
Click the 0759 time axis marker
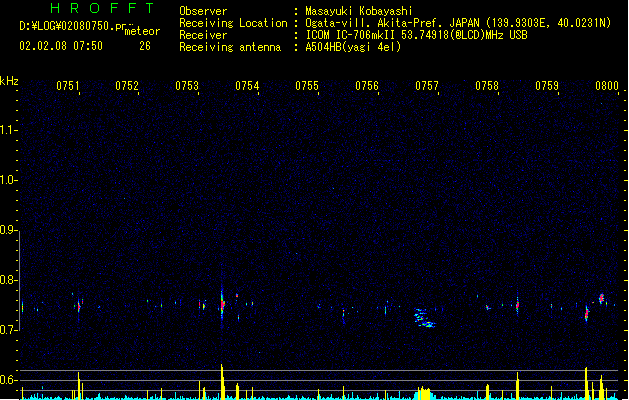pos(547,85)
